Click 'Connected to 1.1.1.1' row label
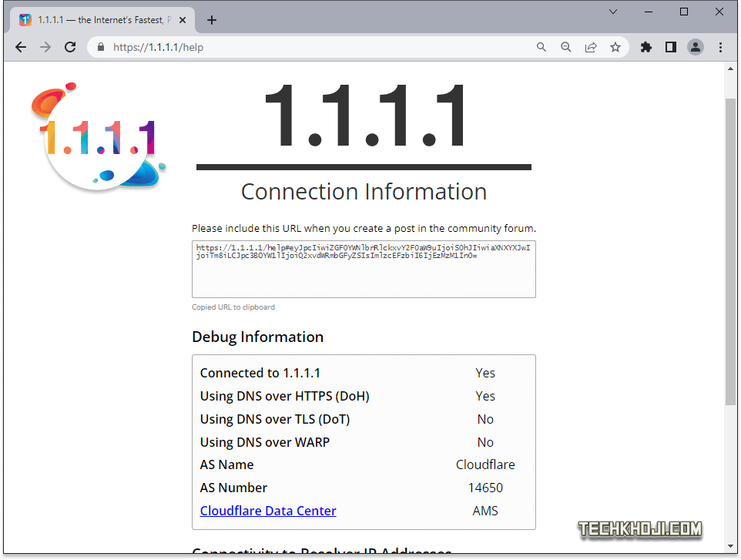 tap(260, 373)
